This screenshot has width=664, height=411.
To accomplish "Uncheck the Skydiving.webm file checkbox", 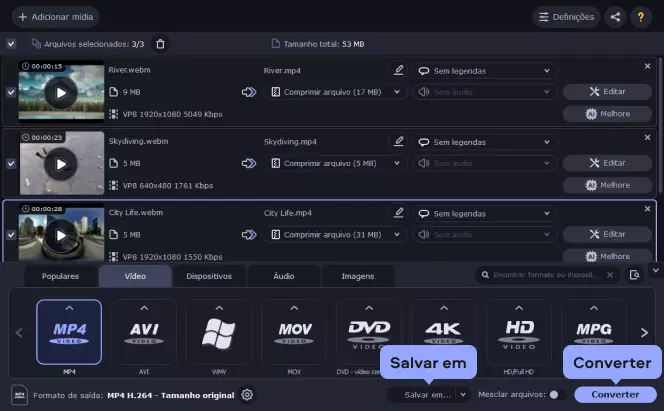I will coord(11,163).
